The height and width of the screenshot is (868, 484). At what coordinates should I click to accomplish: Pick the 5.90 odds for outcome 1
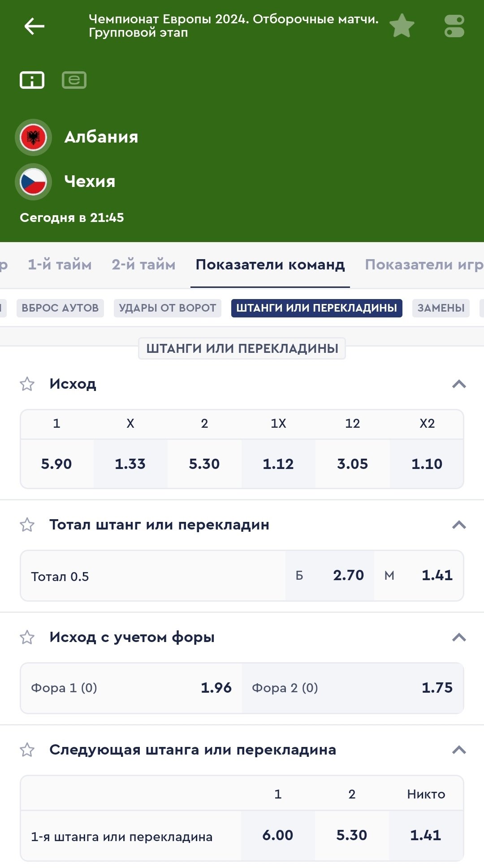(56, 464)
